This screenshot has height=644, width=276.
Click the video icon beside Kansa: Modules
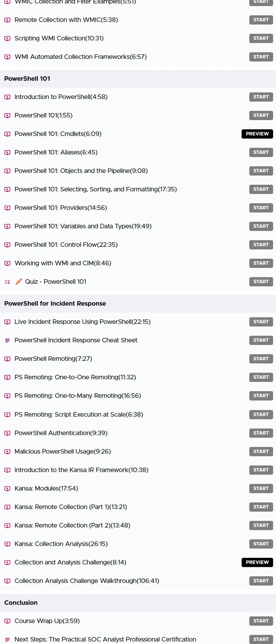click(7, 489)
